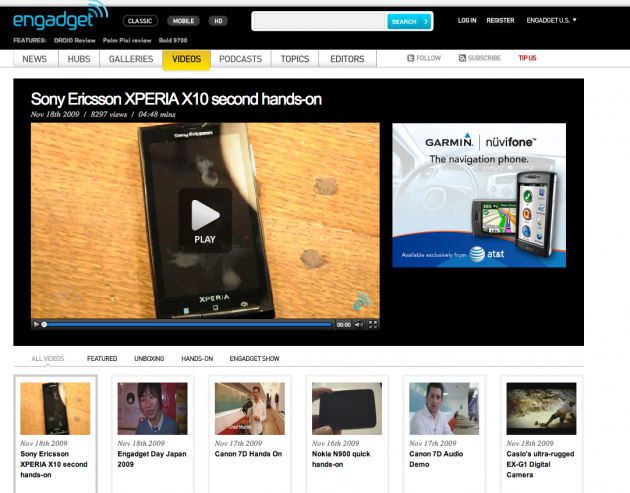The image size is (630, 493).
Task: Mute the video with the speaker icon
Action: [359, 325]
